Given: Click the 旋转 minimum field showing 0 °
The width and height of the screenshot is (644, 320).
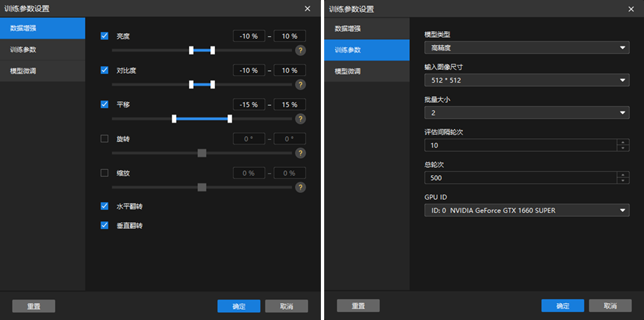Looking at the screenshot, I should point(248,139).
